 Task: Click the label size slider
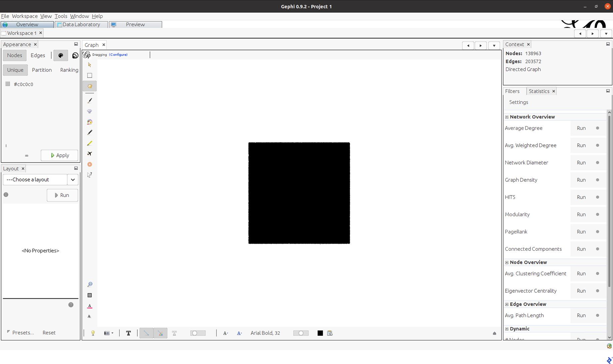point(301,333)
